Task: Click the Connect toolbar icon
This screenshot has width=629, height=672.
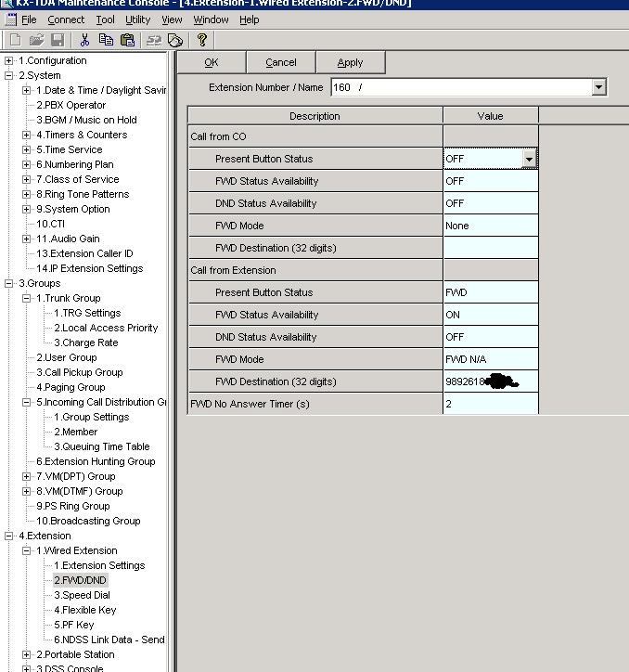Action: pos(154,40)
